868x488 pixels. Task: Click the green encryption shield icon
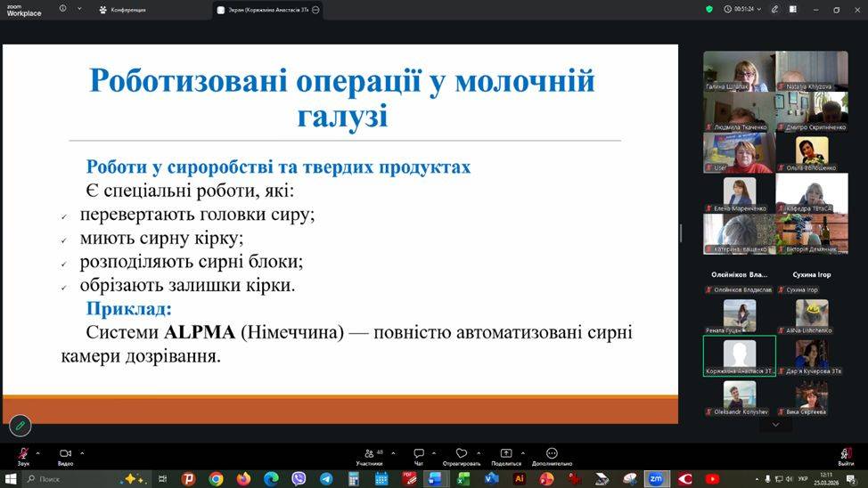click(709, 9)
